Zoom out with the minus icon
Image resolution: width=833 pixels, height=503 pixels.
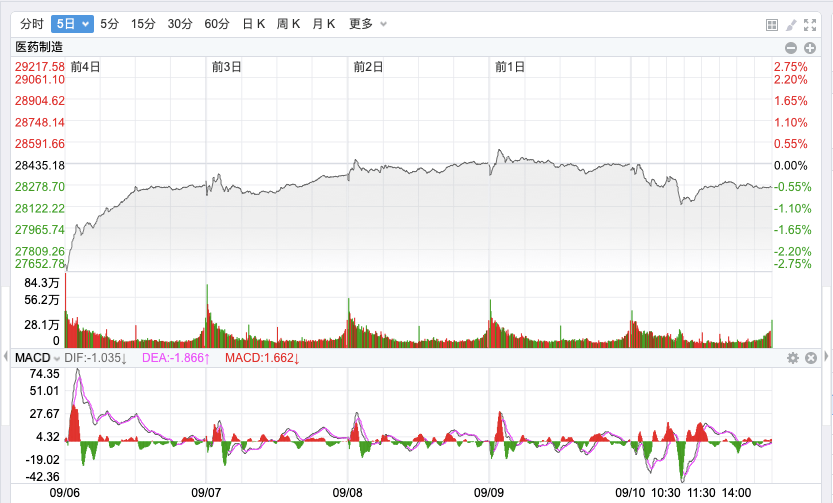(791, 47)
